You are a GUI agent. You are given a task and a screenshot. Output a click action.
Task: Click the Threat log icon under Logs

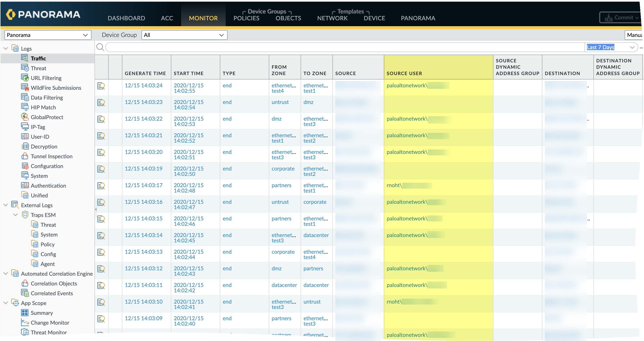[x=25, y=68]
